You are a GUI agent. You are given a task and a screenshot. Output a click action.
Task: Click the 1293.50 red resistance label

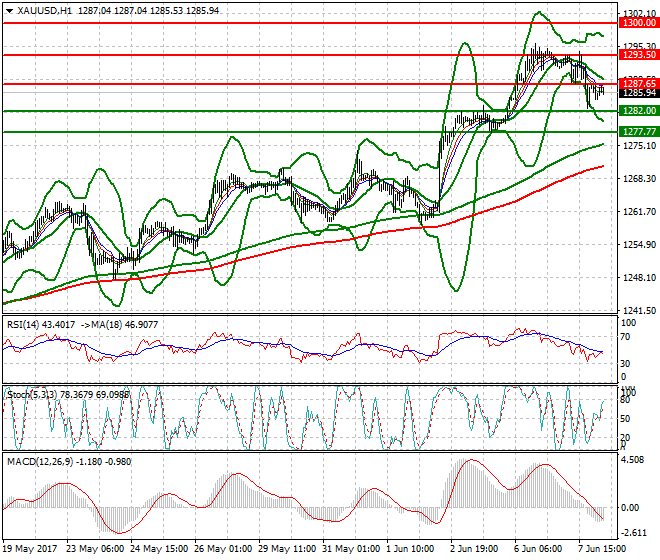coord(639,54)
